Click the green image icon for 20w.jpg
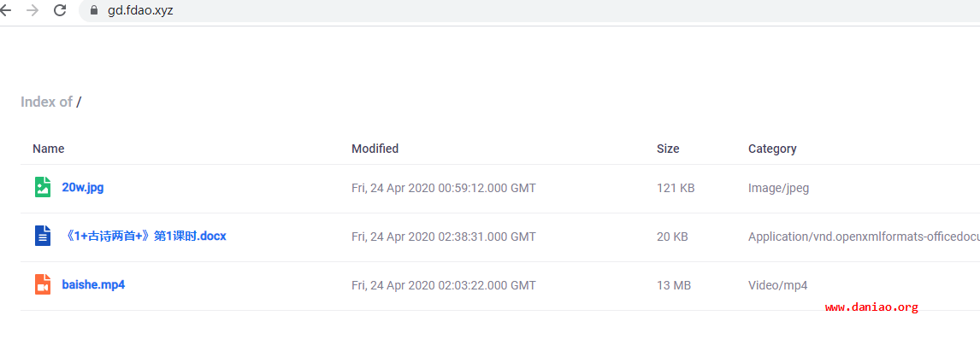The width and height of the screenshot is (980, 339). click(x=42, y=187)
